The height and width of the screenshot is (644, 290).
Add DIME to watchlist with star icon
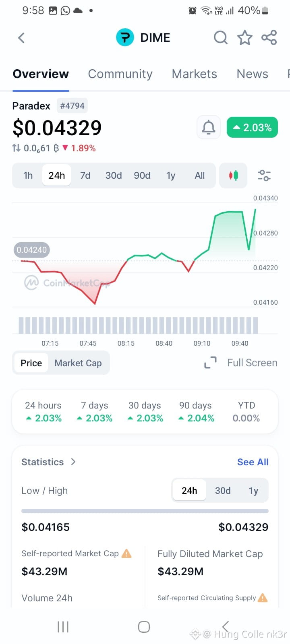point(244,38)
